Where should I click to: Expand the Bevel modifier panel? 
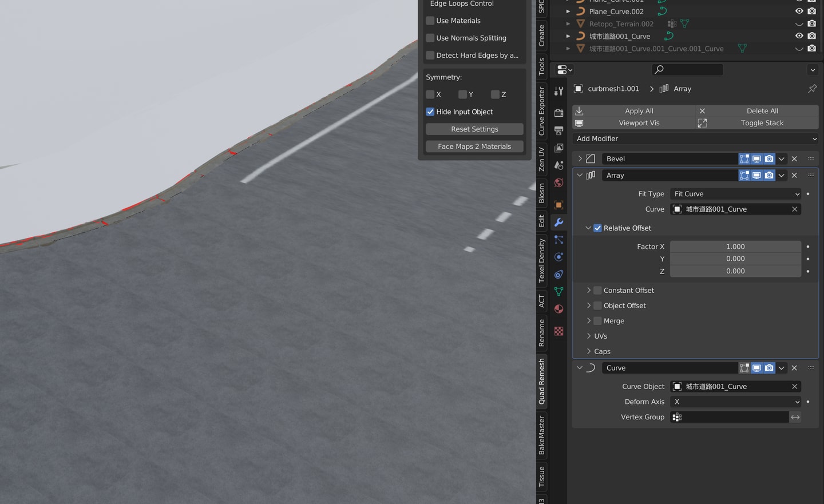[580, 158]
